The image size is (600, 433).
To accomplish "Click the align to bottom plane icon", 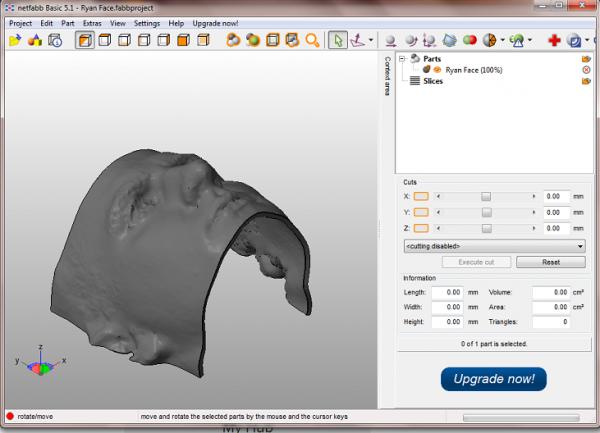I will point(358,40).
